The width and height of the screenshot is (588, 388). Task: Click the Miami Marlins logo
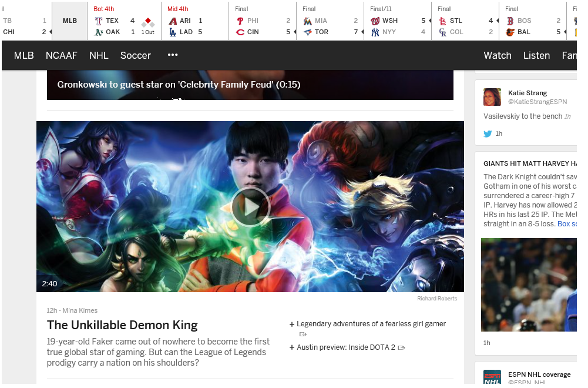[x=307, y=21]
